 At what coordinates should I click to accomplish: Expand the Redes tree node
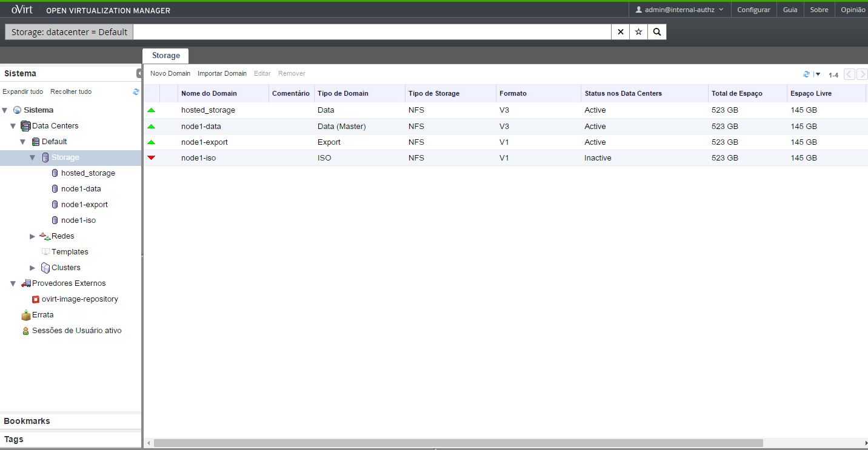[x=33, y=236]
